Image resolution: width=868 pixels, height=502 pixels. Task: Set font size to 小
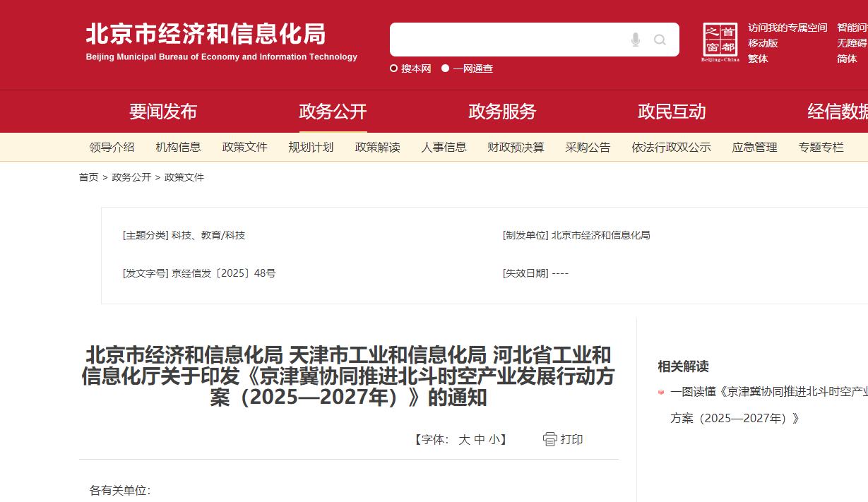[x=494, y=439]
